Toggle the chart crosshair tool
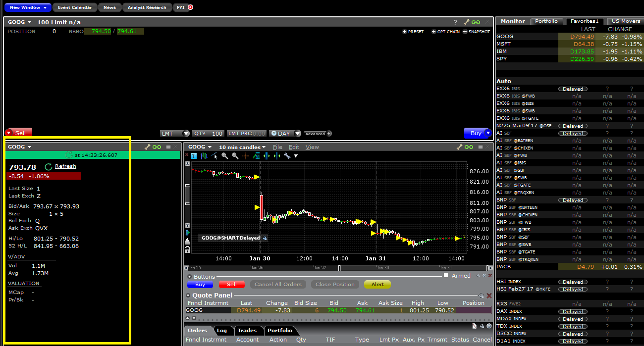644x346 pixels. [246, 156]
